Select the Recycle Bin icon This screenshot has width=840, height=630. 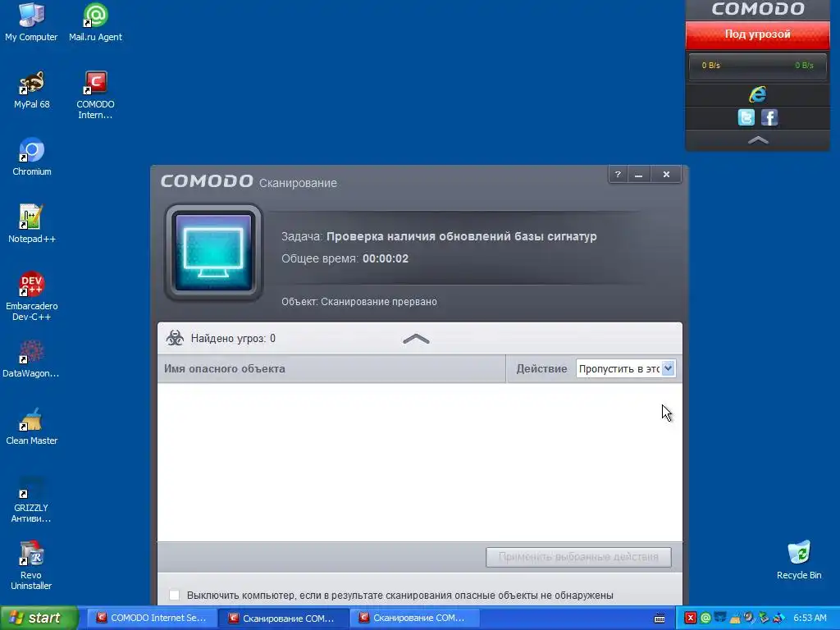(x=799, y=560)
